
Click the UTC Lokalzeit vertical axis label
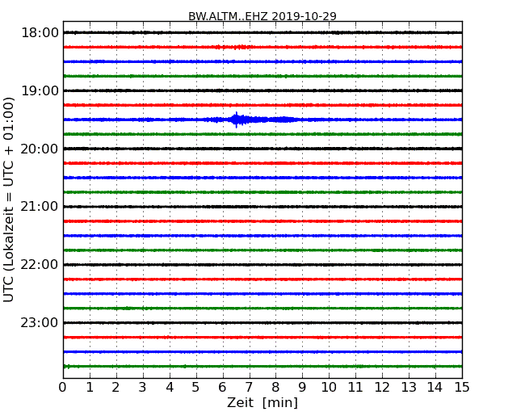(9, 199)
